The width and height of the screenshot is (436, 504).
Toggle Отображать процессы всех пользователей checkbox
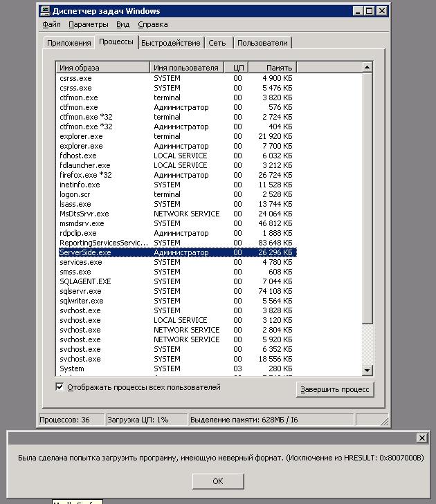pos(60,386)
